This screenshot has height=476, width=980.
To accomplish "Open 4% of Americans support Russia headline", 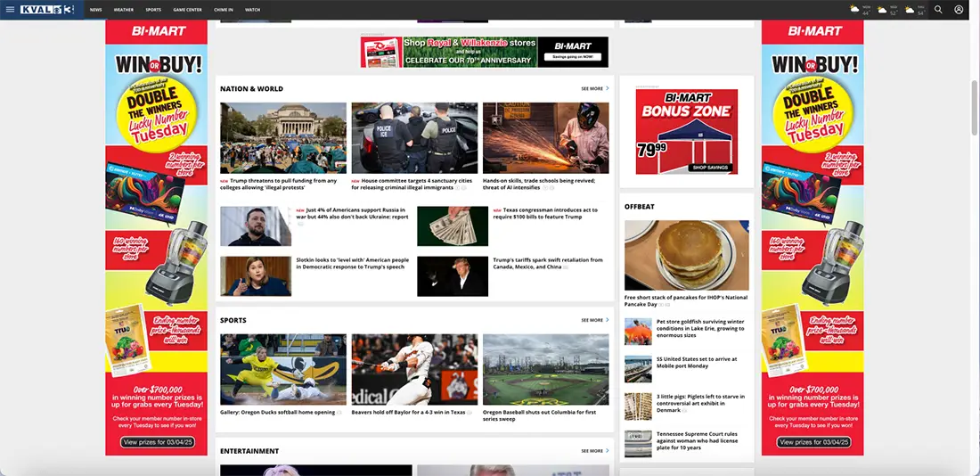I will coord(352,213).
